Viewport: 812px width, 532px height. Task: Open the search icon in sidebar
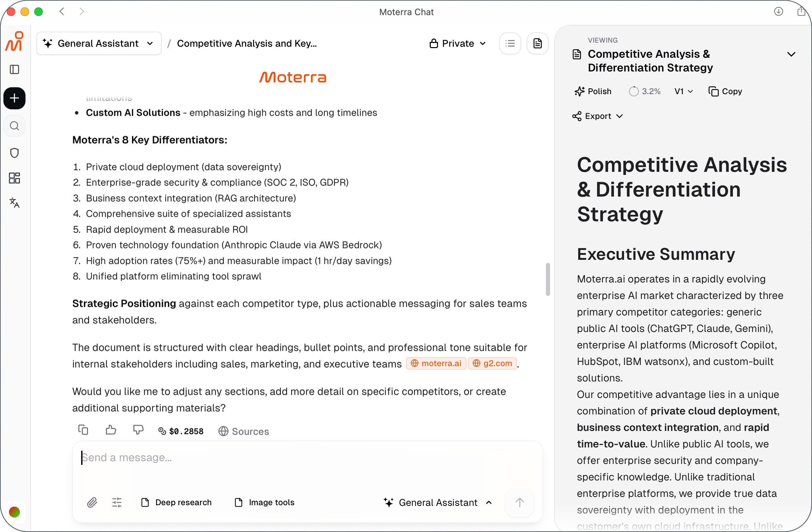(x=14, y=126)
